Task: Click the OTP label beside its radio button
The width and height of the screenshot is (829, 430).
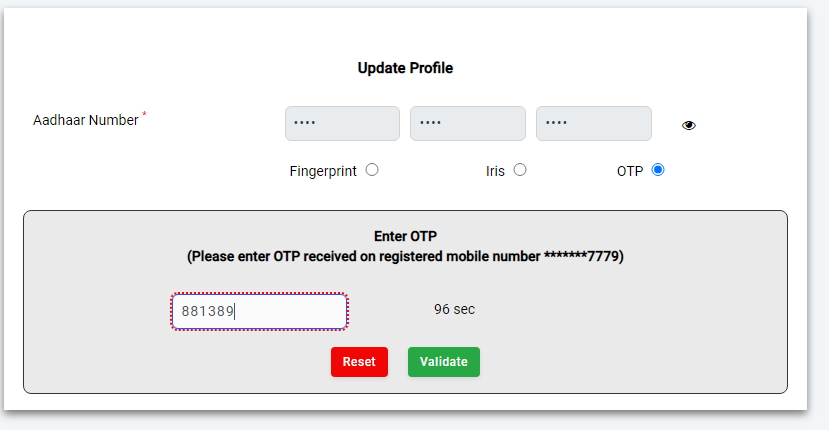Action: 630,171
